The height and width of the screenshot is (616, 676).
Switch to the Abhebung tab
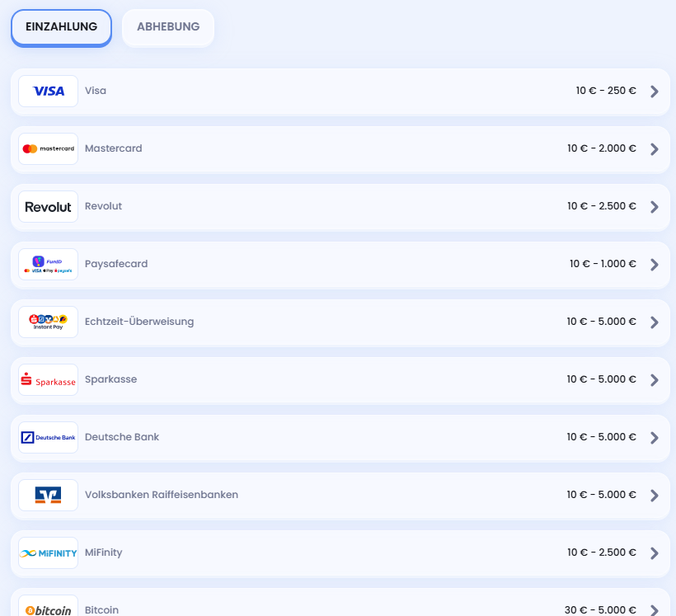(168, 27)
